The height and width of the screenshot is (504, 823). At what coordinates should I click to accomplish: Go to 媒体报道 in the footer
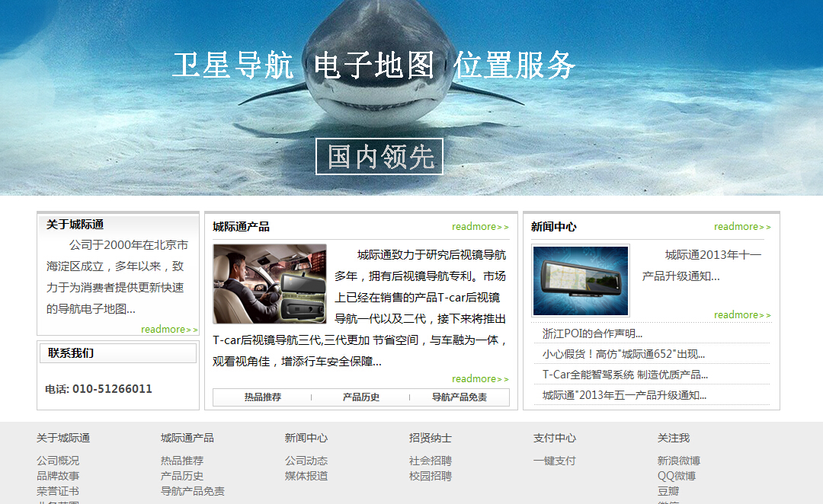pyautogui.click(x=306, y=476)
